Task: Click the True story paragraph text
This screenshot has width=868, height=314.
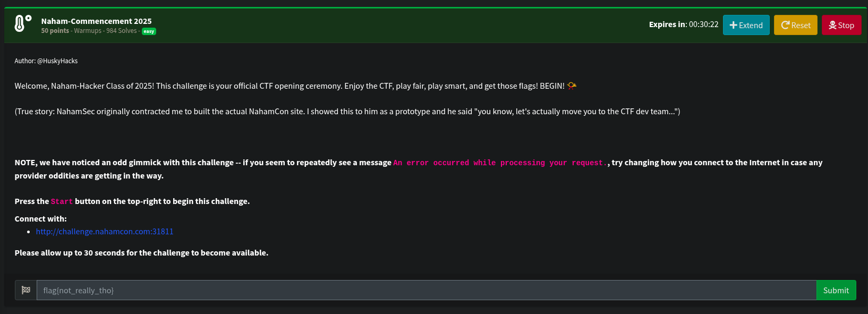Action: click(347, 112)
